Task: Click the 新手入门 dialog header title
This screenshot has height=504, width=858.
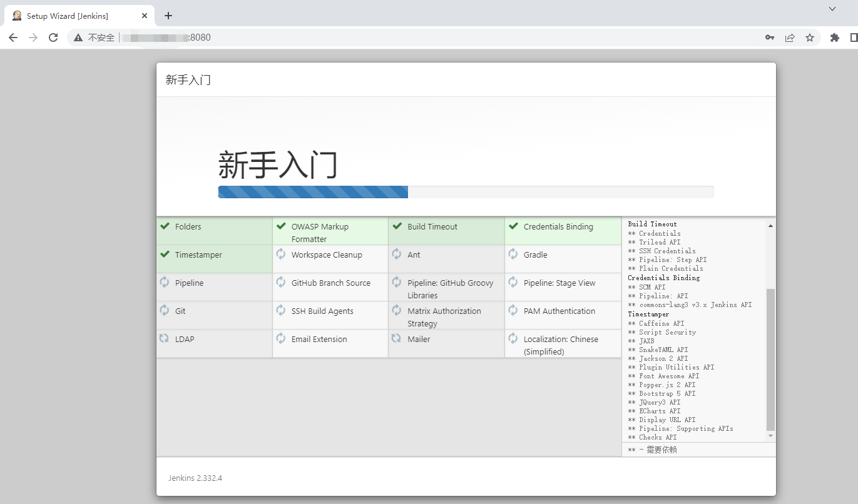Action: coord(188,79)
